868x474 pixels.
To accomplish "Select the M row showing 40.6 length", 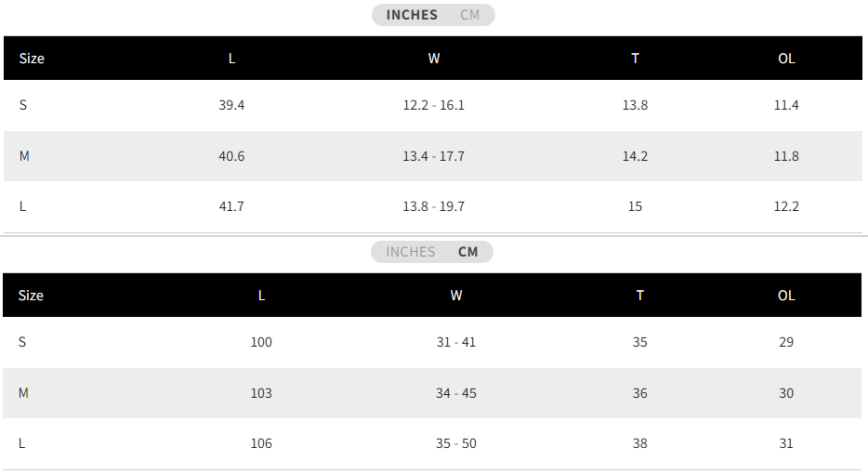I will click(x=433, y=156).
